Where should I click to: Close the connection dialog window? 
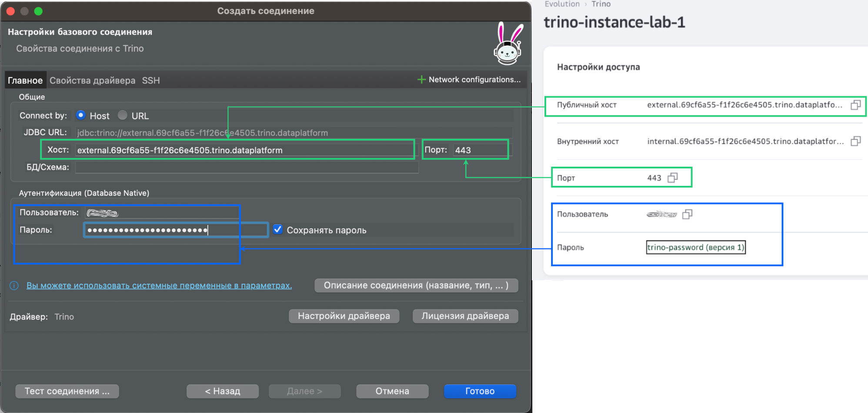tap(11, 11)
